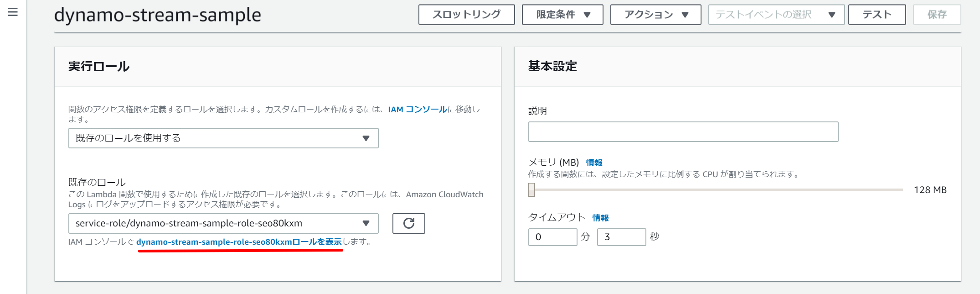Click the middle of the memory slider track
The height and width of the screenshot is (294, 980).
(717, 190)
